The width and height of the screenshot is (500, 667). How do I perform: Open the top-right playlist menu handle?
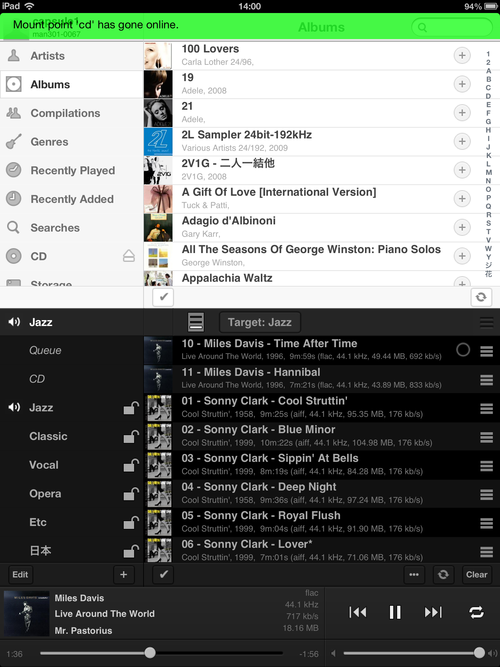pos(486,322)
